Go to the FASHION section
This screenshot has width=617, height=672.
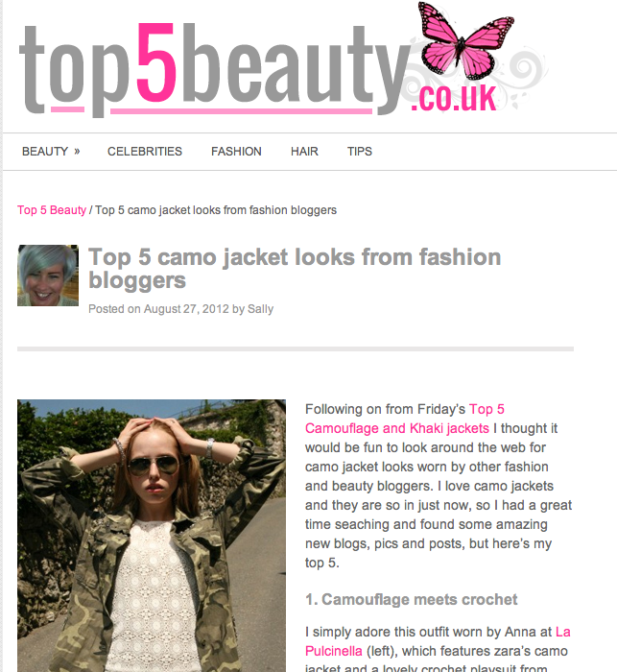[x=236, y=152]
